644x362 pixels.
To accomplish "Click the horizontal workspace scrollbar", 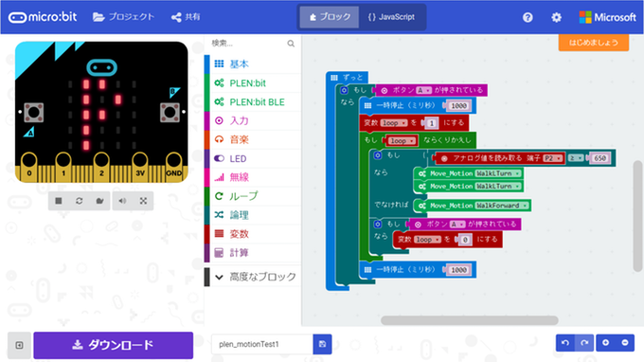I will click(470, 320).
